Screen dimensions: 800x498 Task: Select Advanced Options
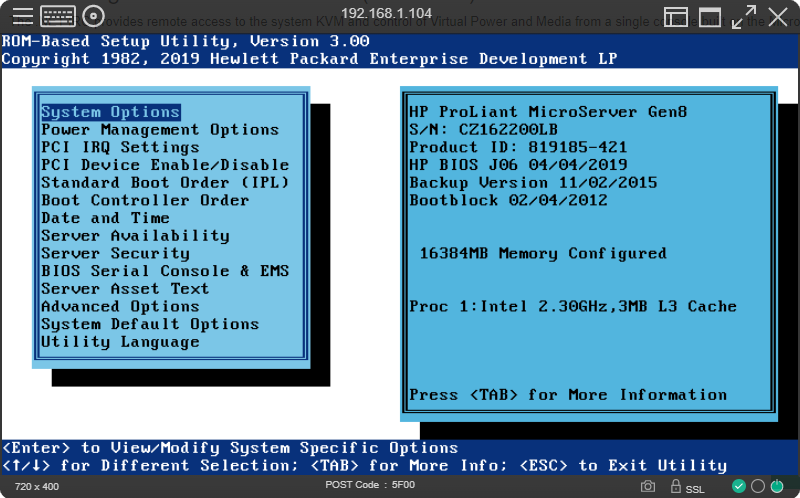click(x=120, y=307)
